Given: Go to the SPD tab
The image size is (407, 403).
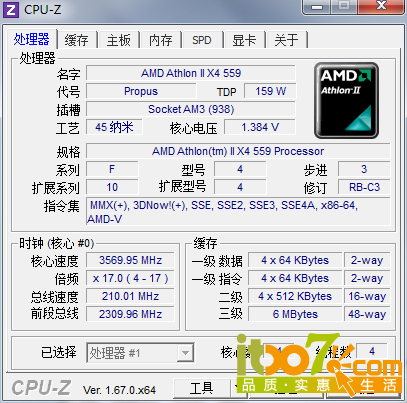Looking at the screenshot, I should pos(202,40).
